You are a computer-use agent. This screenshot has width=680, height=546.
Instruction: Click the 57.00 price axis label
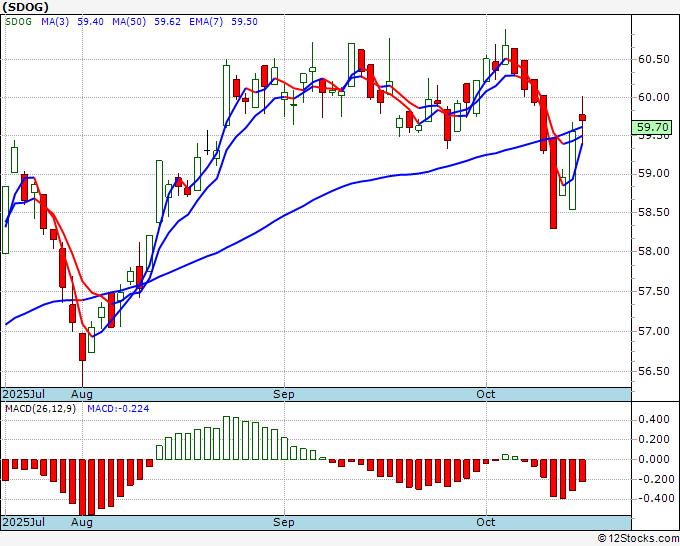tap(654, 331)
